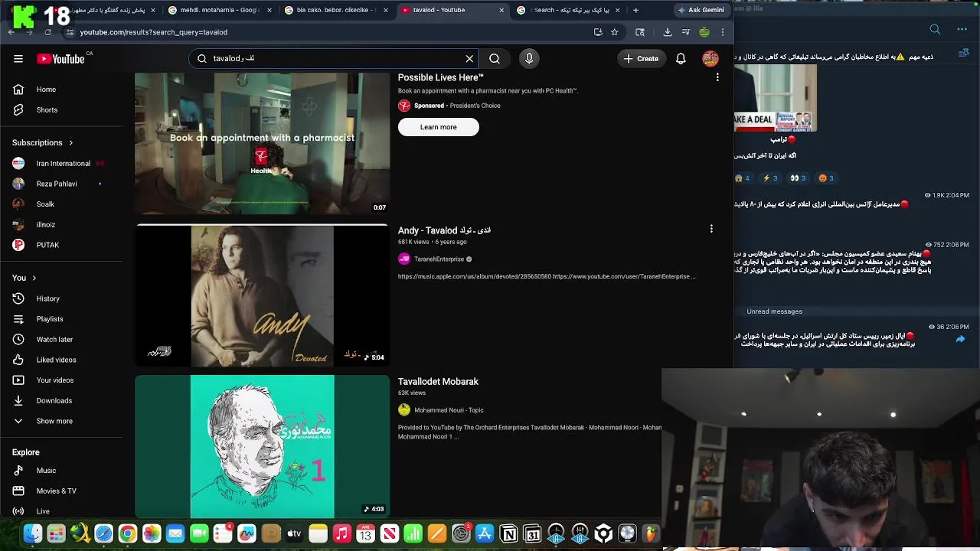Expand the Subscriptions section
This screenshot has width=980, height=551.
coord(43,142)
